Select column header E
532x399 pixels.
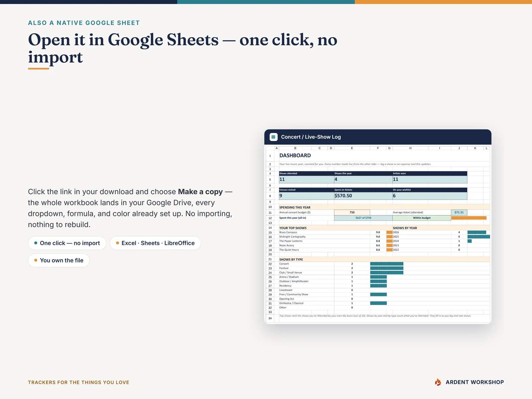point(352,148)
